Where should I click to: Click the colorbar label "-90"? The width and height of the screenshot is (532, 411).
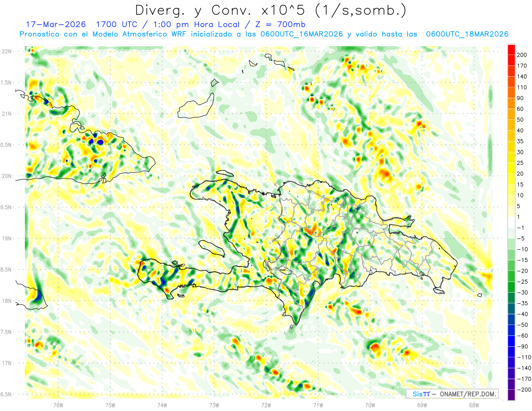tap(523, 346)
